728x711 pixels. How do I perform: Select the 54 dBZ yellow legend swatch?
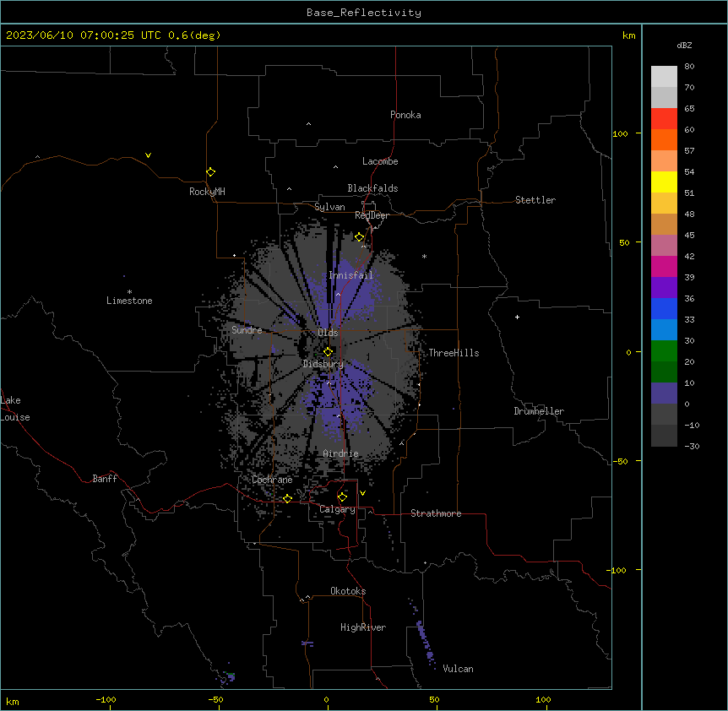(664, 182)
